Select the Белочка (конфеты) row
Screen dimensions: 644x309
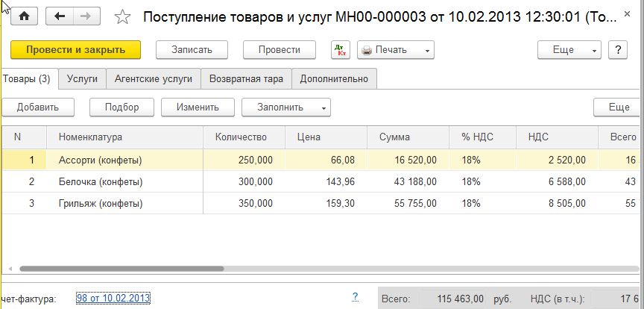pyautogui.click(x=101, y=181)
